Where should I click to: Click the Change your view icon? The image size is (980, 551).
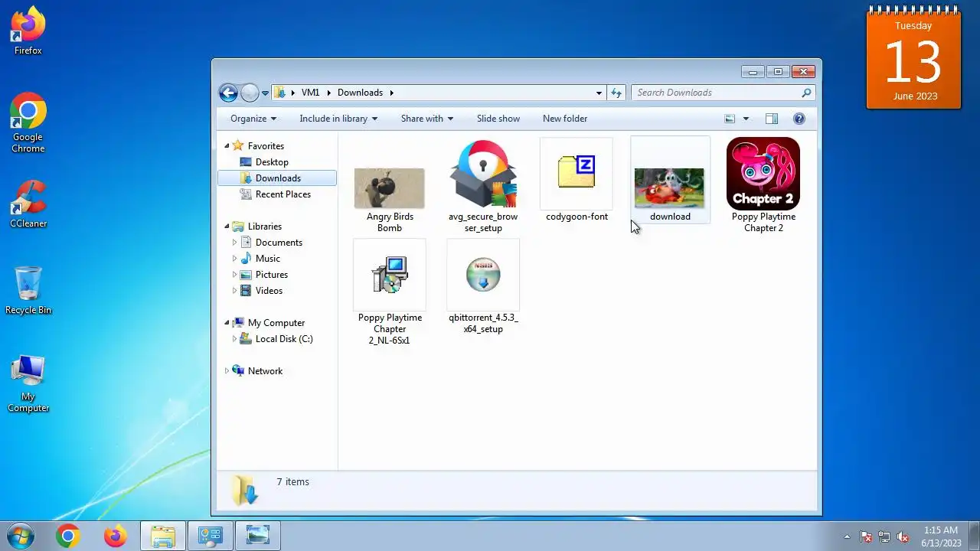(730, 119)
